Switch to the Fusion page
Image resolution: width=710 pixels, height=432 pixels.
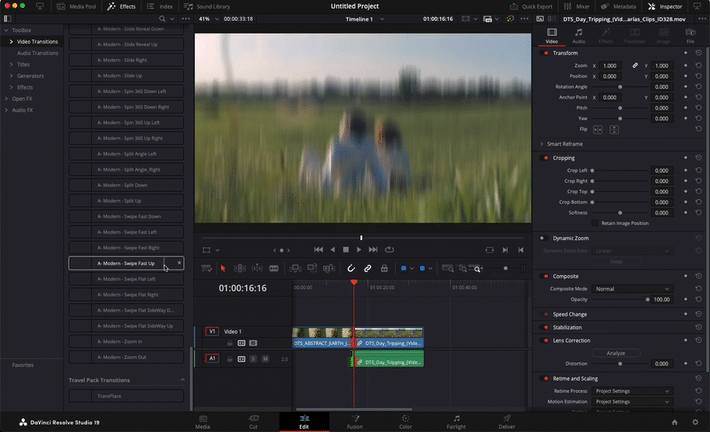tap(355, 422)
